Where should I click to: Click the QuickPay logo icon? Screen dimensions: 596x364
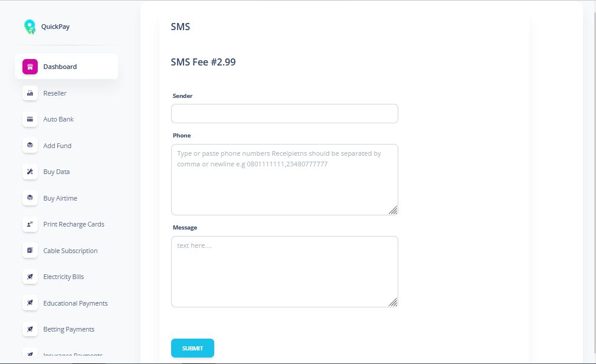click(30, 27)
